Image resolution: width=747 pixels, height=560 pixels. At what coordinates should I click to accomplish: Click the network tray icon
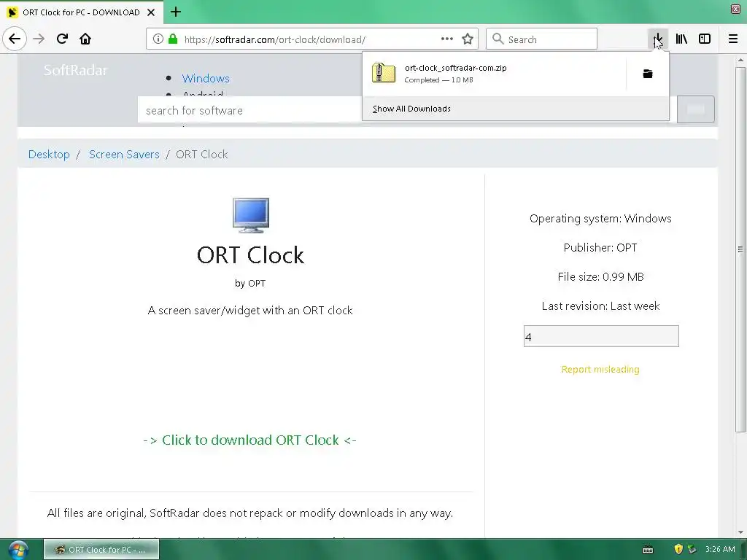point(692,550)
